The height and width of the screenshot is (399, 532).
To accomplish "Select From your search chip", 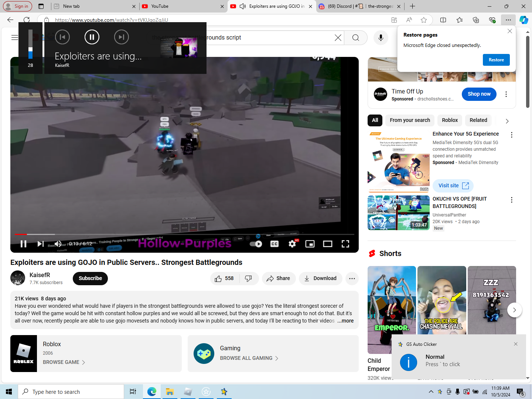I will pyautogui.click(x=410, y=120).
